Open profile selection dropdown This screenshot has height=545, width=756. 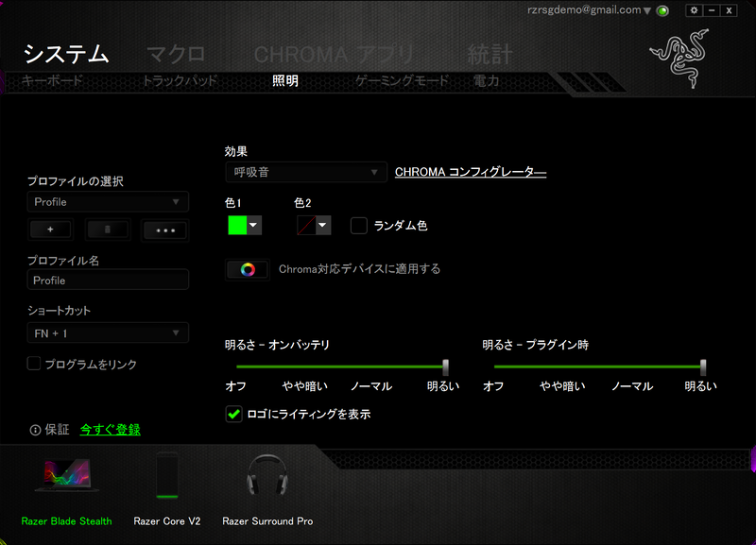108,202
